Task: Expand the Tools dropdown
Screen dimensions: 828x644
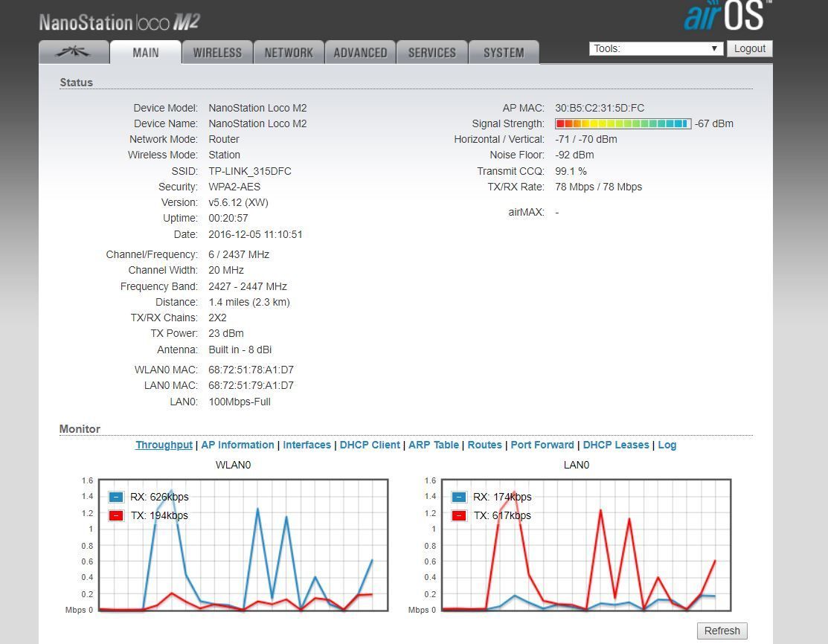Action: pos(656,48)
